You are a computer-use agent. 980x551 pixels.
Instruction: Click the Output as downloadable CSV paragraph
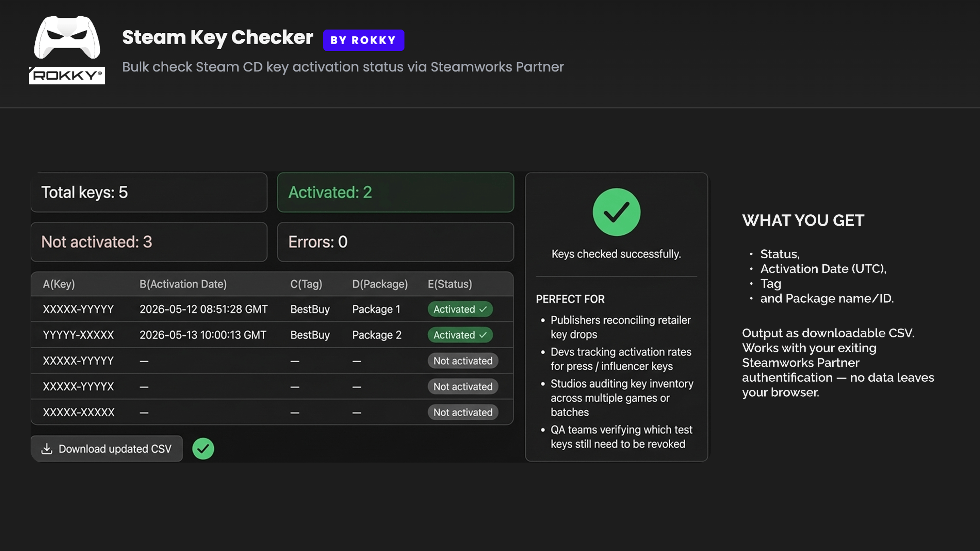838,362
